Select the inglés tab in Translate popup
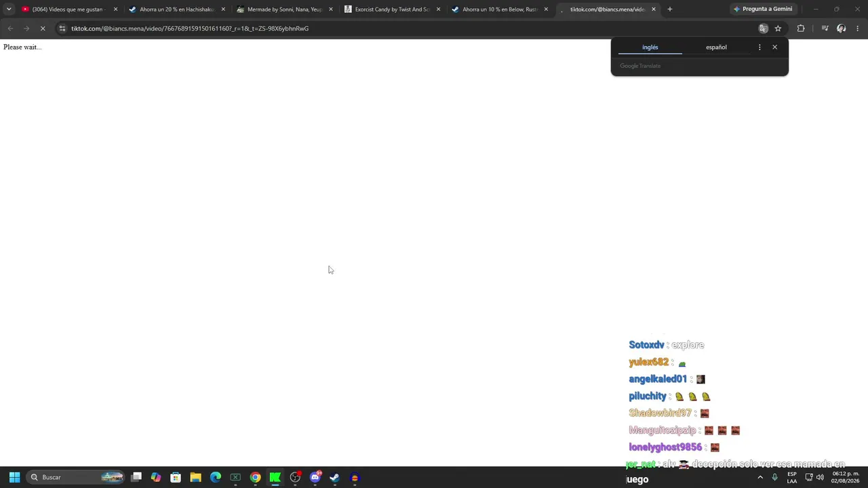The height and width of the screenshot is (488, 868). pos(650,47)
